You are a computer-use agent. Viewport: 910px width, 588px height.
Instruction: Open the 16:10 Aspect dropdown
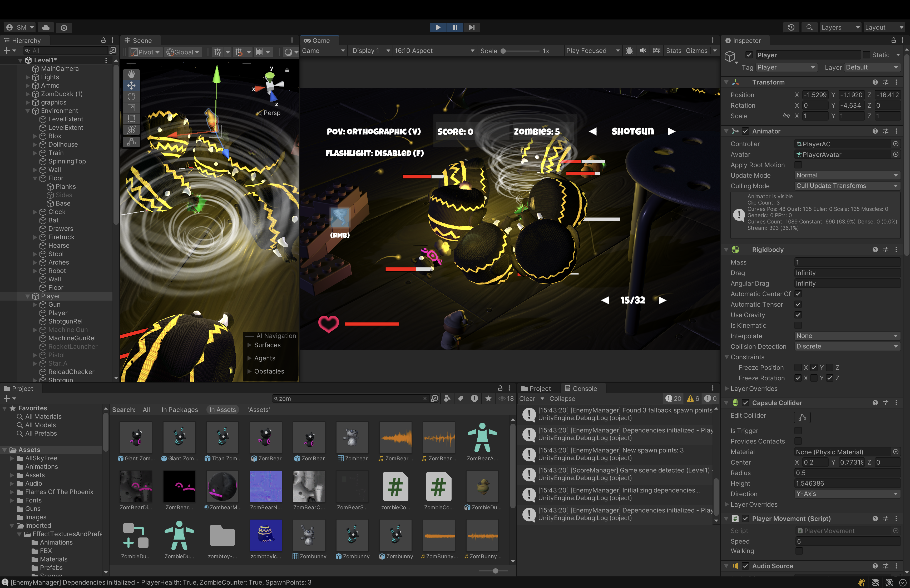[434, 51]
